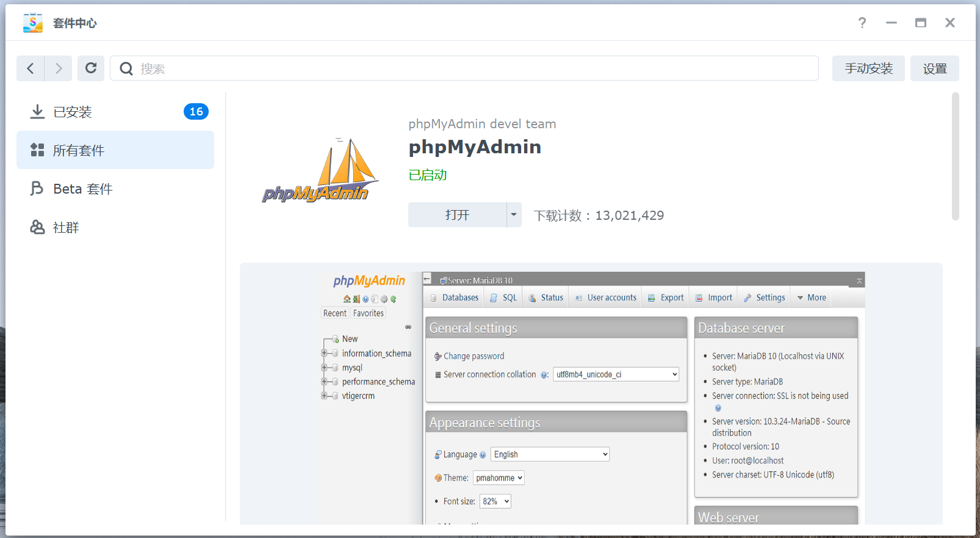Open the help question mark icon
This screenshot has height=538, width=980.
tap(862, 23)
